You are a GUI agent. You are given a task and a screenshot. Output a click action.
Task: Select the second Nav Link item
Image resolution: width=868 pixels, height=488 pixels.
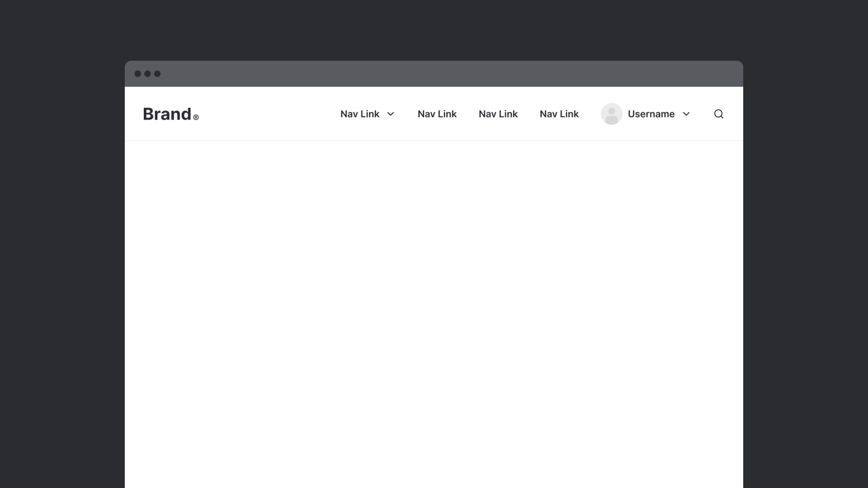(437, 114)
